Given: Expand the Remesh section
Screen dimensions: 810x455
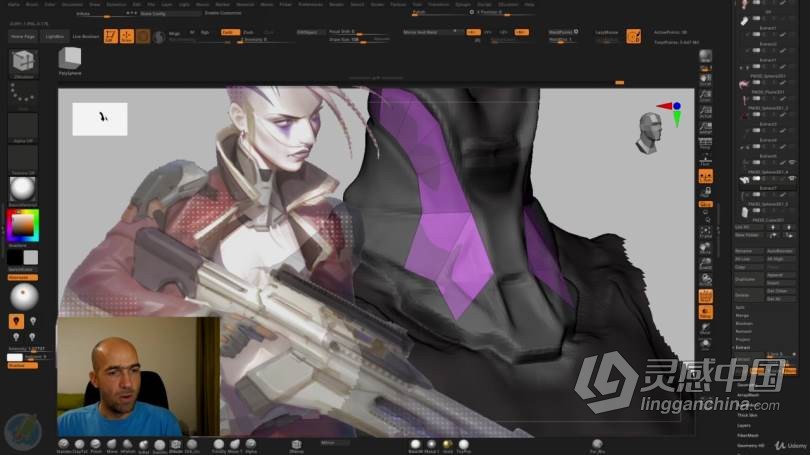Looking at the screenshot, I should click(743, 332).
